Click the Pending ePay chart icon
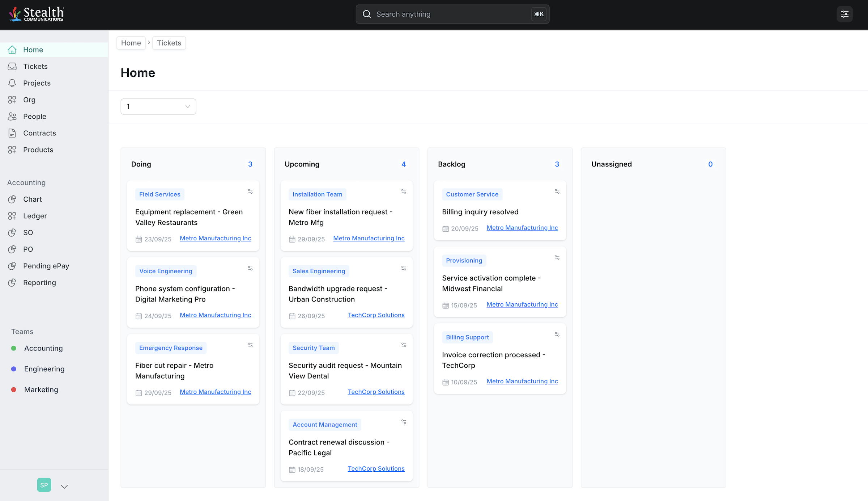 pos(12,266)
